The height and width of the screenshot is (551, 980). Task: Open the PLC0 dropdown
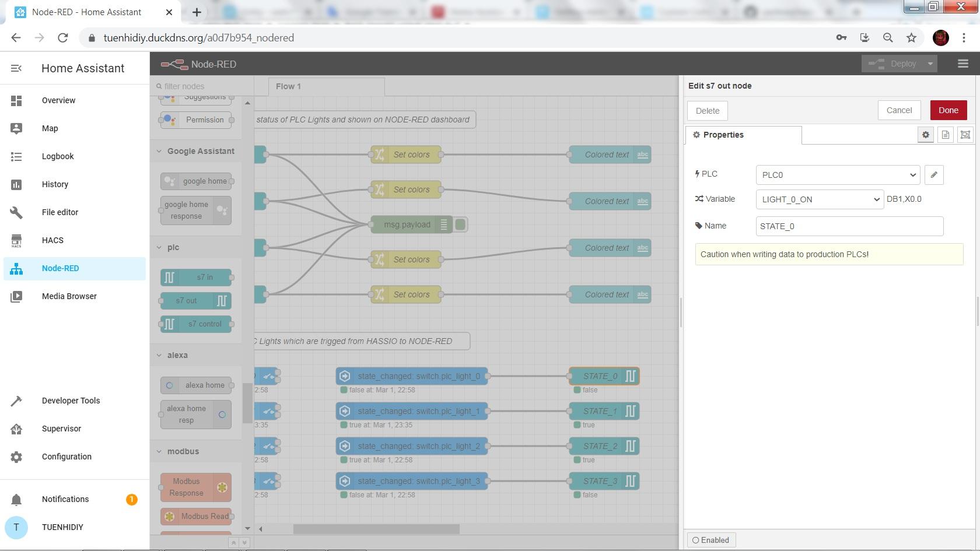coord(837,174)
